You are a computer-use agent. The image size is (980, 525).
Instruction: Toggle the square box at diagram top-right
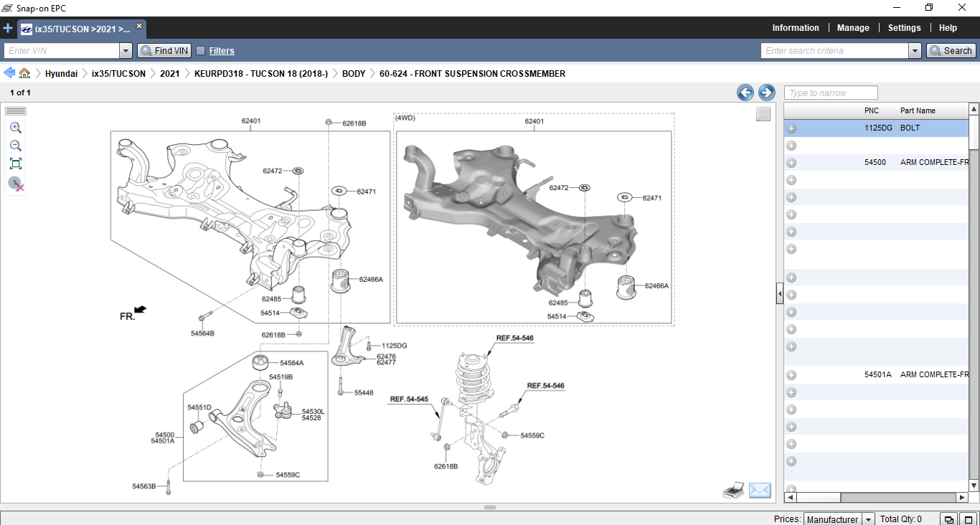pyautogui.click(x=763, y=114)
